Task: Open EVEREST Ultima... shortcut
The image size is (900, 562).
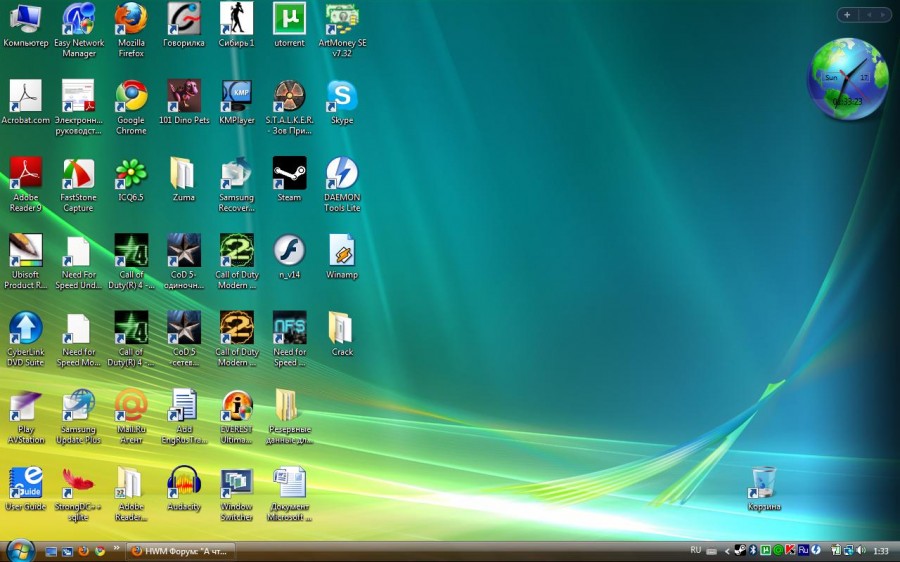Action: tap(236, 417)
